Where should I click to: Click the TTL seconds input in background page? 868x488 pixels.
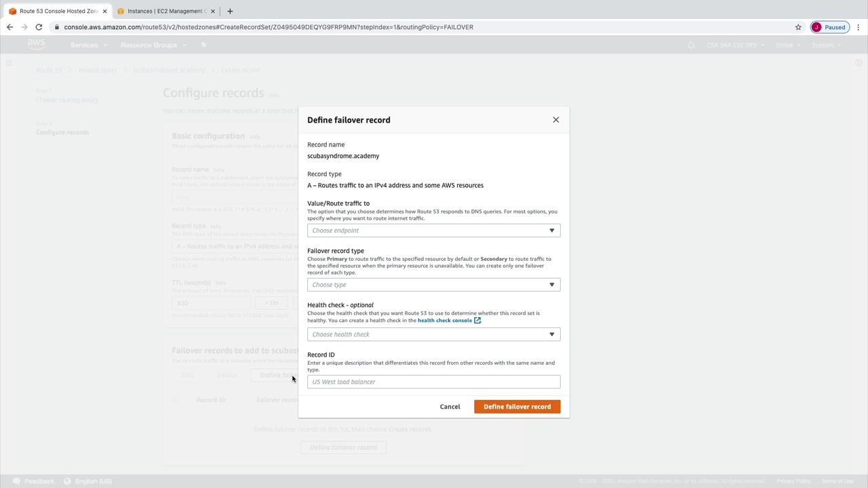(x=211, y=303)
